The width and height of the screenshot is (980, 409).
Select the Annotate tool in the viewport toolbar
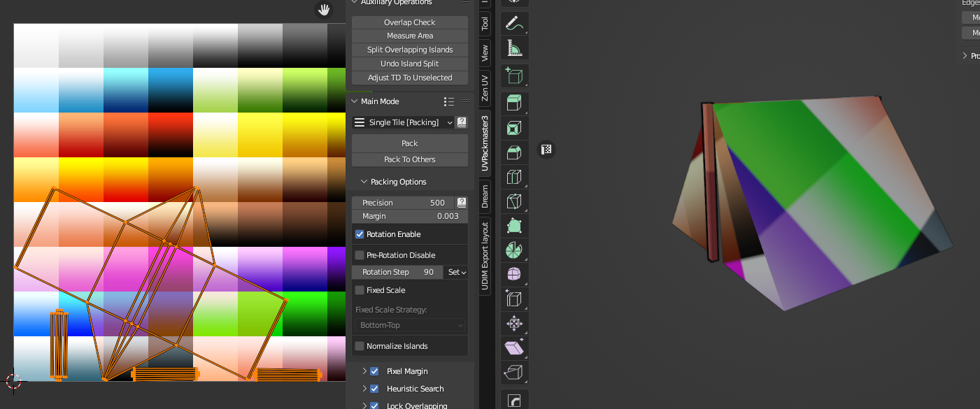[515, 23]
